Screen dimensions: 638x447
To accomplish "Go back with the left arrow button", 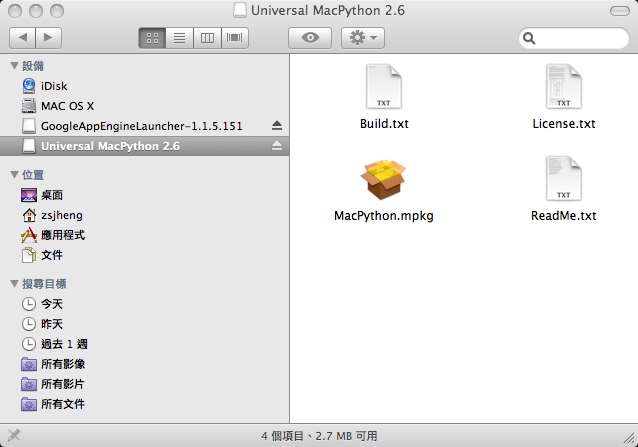I will 22,38.
